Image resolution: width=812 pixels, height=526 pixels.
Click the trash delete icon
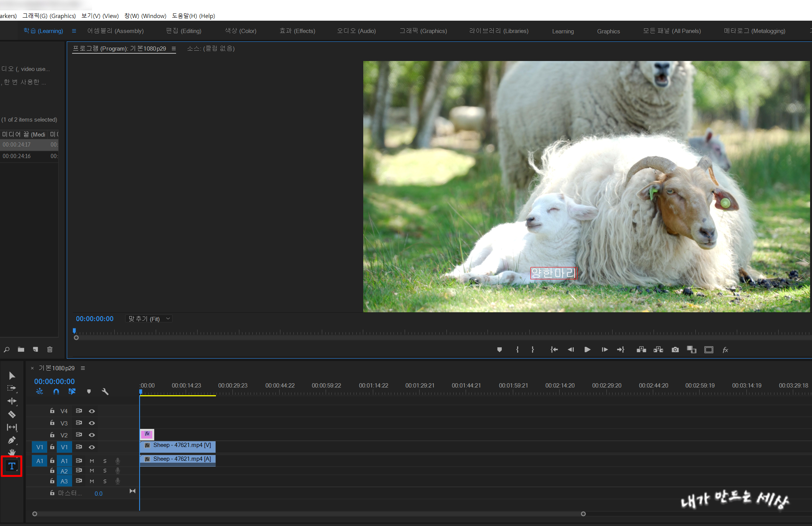click(x=50, y=350)
